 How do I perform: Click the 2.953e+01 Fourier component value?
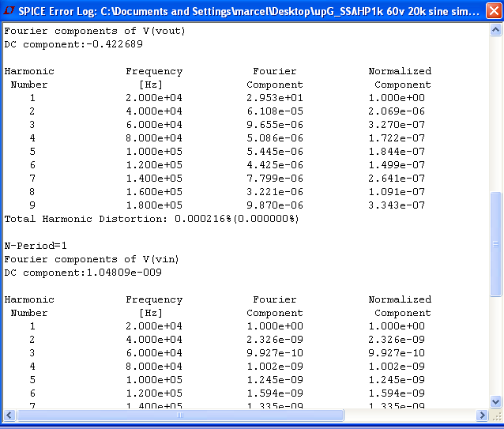tap(275, 98)
